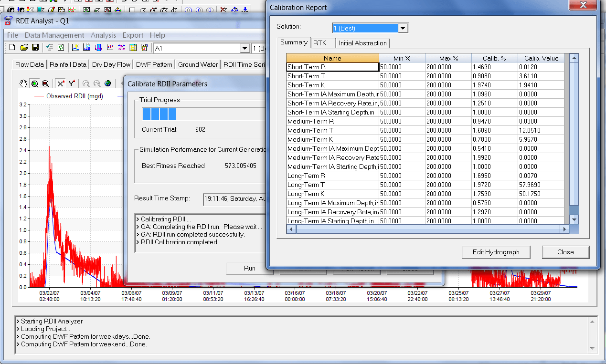This screenshot has width=606, height=364.
Task: Toggle the Y-axis zoom mode
Action: 72,83
